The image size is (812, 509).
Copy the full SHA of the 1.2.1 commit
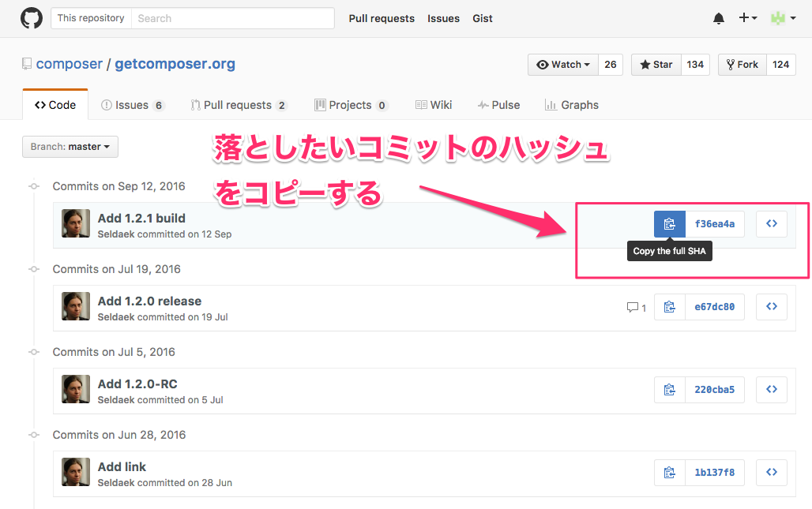pos(669,223)
